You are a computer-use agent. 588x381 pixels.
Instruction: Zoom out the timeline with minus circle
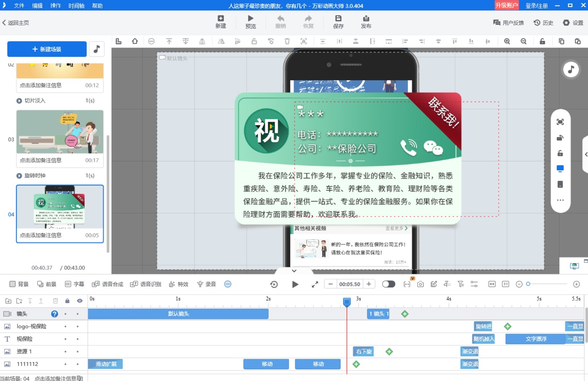pos(519,284)
